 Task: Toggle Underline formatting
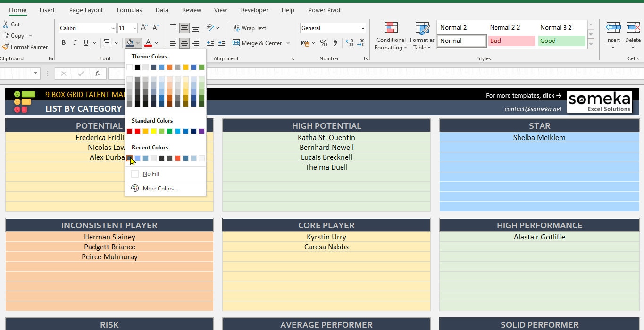point(85,42)
